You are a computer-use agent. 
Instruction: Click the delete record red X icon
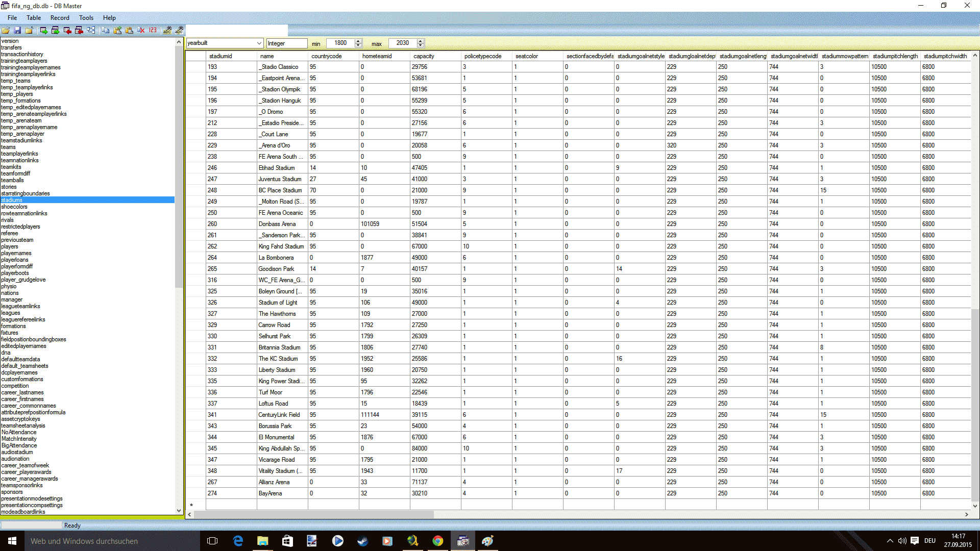click(141, 31)
